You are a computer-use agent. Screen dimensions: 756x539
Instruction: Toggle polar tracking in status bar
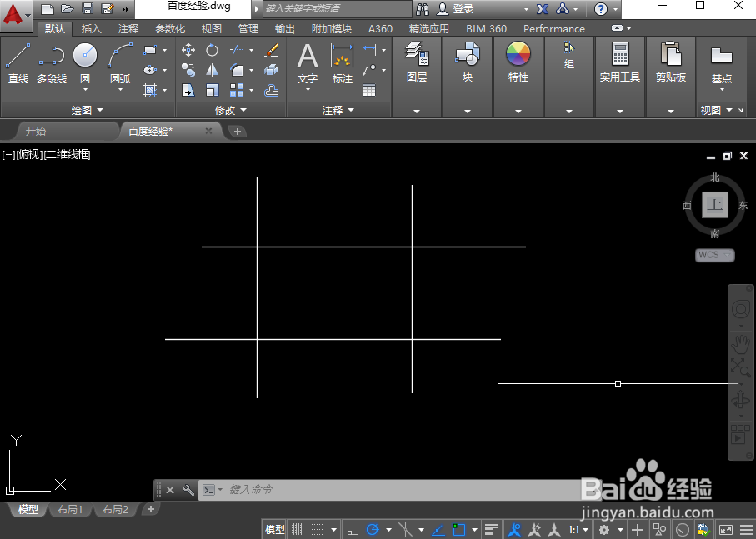tap(373, 530)
